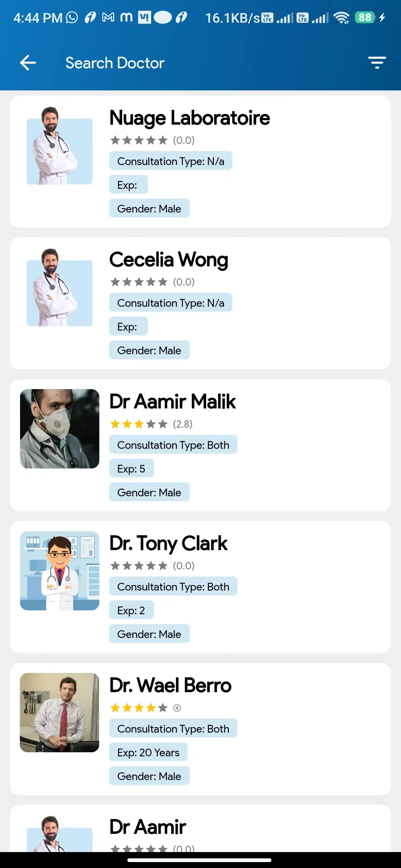
Task: Tap Dr Aamir Malik's profile photo
Action: pos(59,428)
